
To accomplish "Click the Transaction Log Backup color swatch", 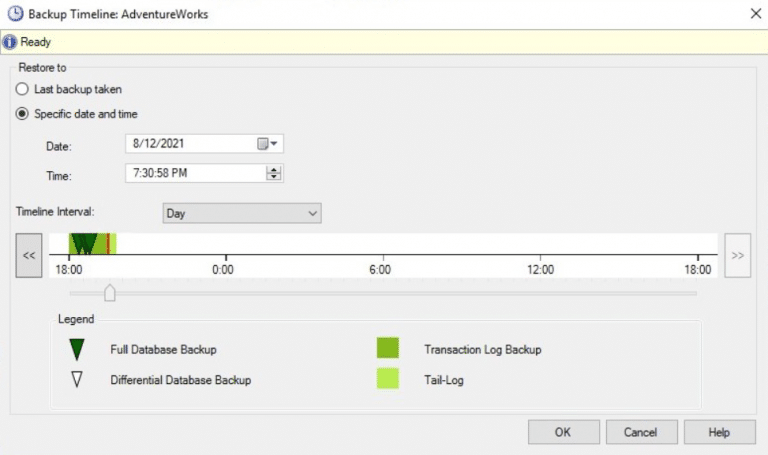I will pos(387,349).
